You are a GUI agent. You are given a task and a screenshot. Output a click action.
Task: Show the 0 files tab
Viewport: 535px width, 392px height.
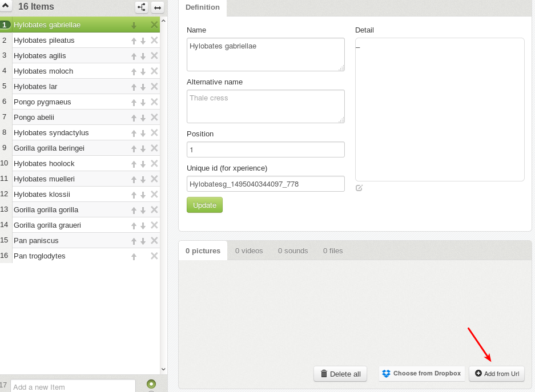coord(333,250)
